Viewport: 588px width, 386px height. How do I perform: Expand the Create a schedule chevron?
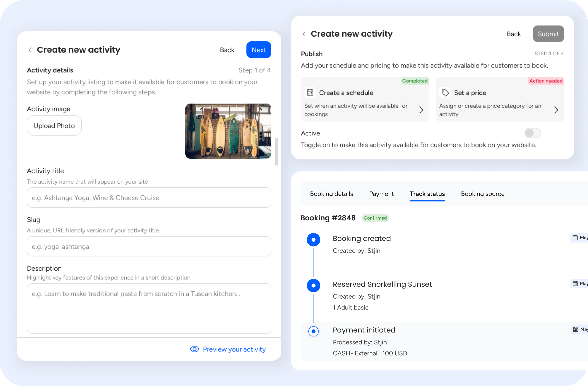pos(421,110)
